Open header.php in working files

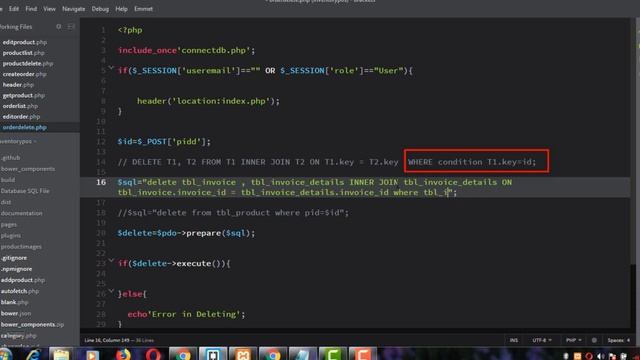[18, 84]
